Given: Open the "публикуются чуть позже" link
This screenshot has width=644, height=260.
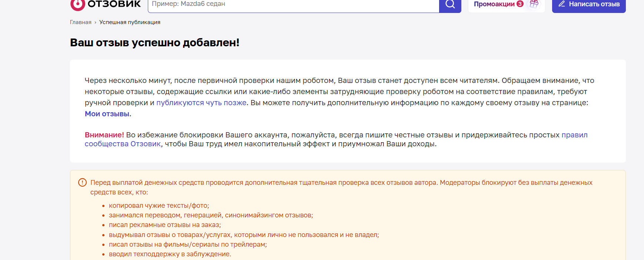Looking at the screenshot, I should tap(201, 103).
